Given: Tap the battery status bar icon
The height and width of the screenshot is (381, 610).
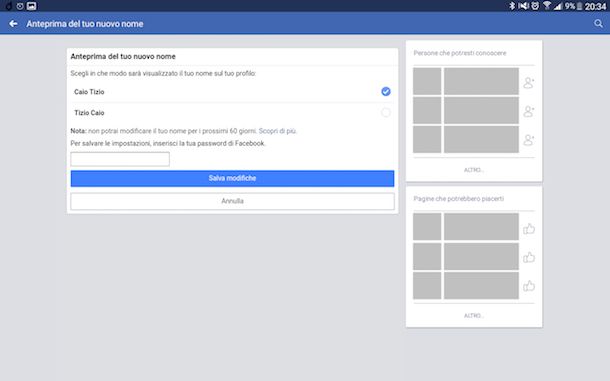Looking at the screenshot, I should pyautogui.click(x=579, y=6).
